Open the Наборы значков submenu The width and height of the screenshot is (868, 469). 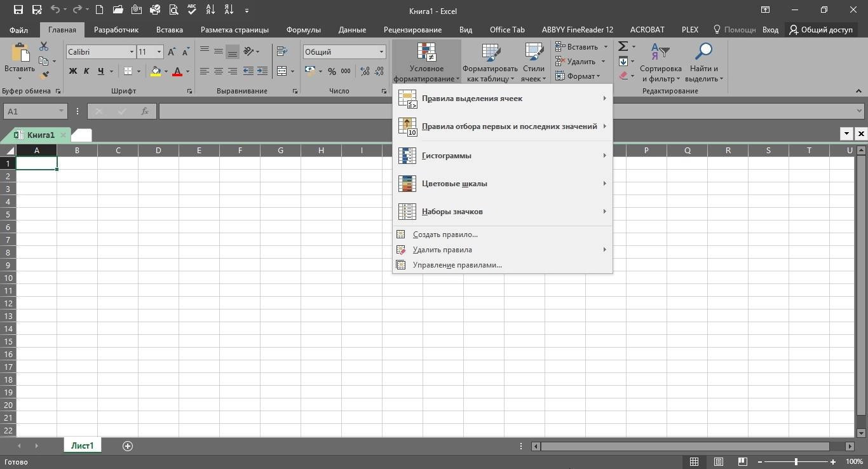(x=502, y=212)
